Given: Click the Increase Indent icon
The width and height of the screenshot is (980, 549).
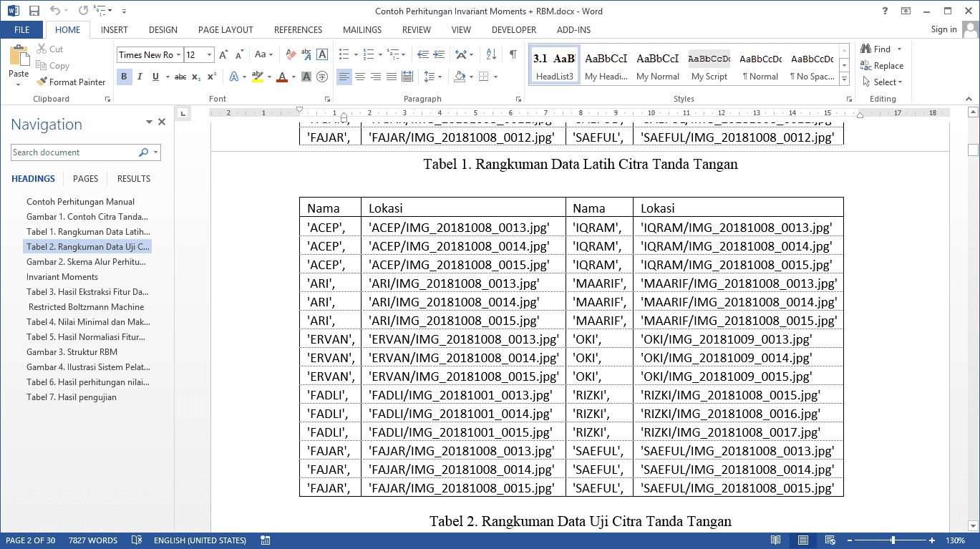Looking at the screenshot, I should tap(438, 54).
